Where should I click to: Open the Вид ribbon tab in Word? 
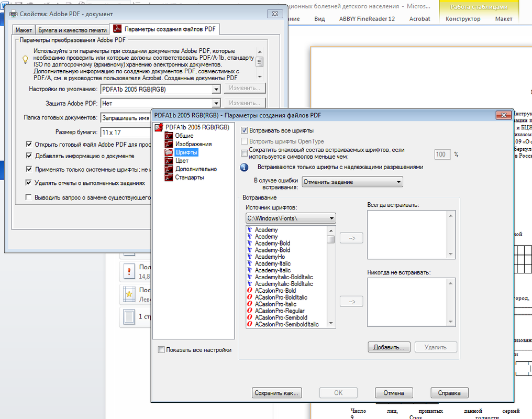319,19
